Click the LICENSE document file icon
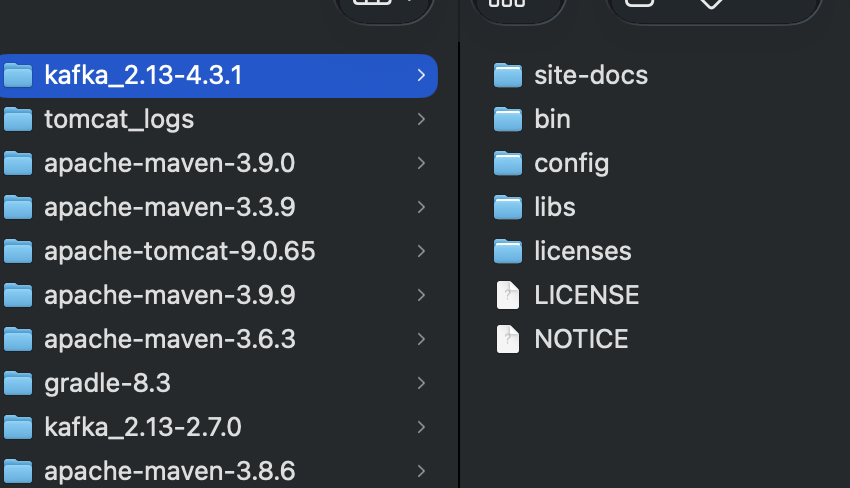 coord(508,295)
